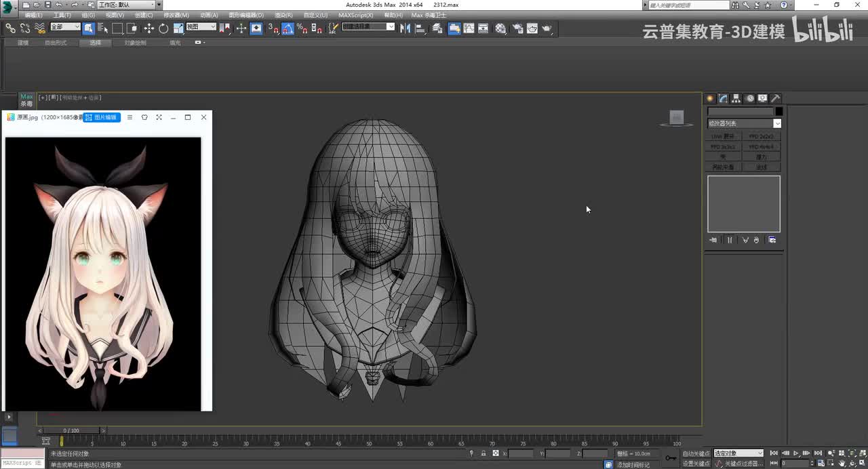Click the 图片编辑 button in image viewer

click(x=102, y=117)
